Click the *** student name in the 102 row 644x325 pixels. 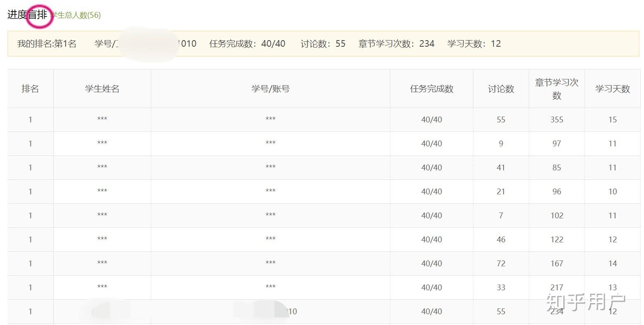point(102,215)
